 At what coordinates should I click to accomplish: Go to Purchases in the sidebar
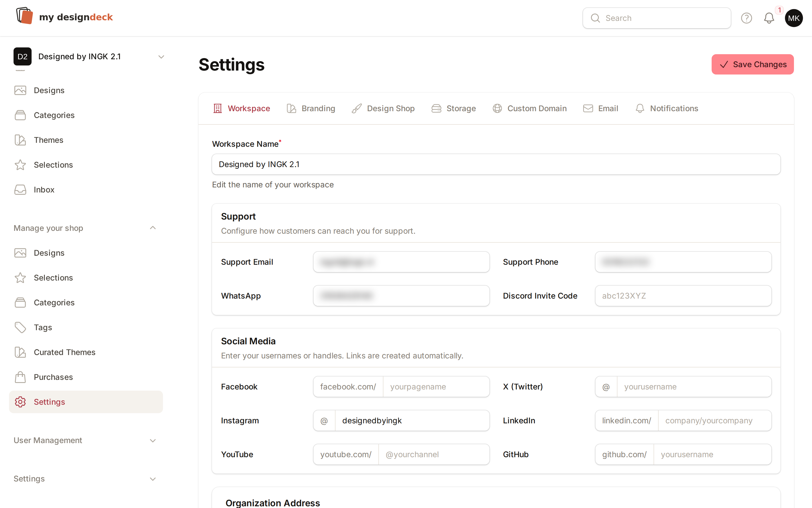pos(86,377)
